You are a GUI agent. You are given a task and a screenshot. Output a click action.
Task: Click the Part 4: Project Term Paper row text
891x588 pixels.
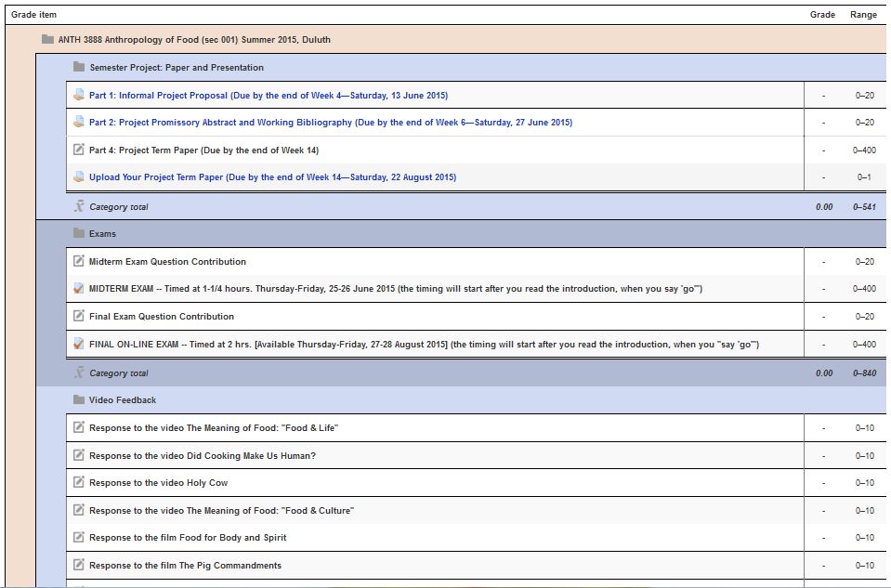click(x=204, y=150)
